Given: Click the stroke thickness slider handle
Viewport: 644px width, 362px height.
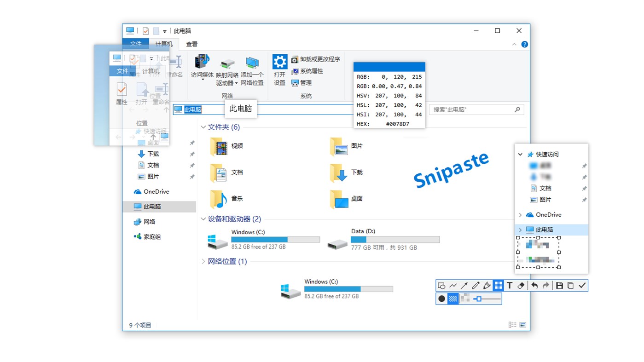Looking at the screenshot, I should tap(479, 299).
